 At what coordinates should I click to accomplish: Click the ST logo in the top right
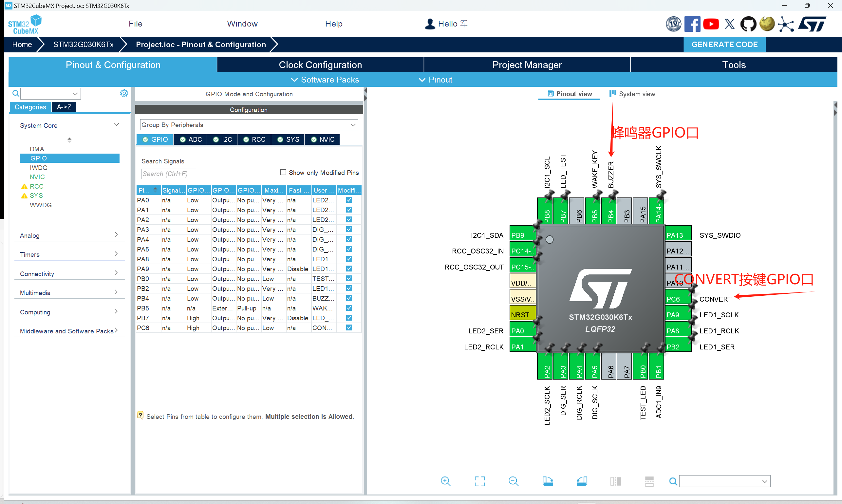[x=812, y=24]
